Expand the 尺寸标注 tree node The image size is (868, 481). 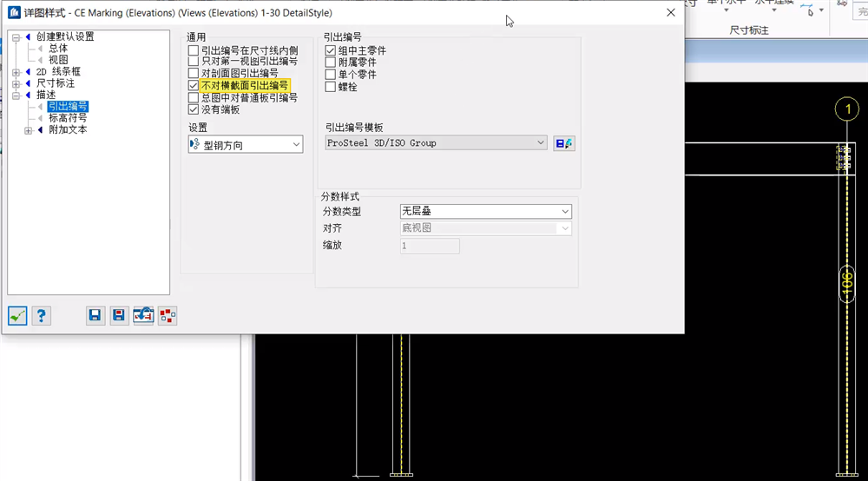click(x=16, y=83)
